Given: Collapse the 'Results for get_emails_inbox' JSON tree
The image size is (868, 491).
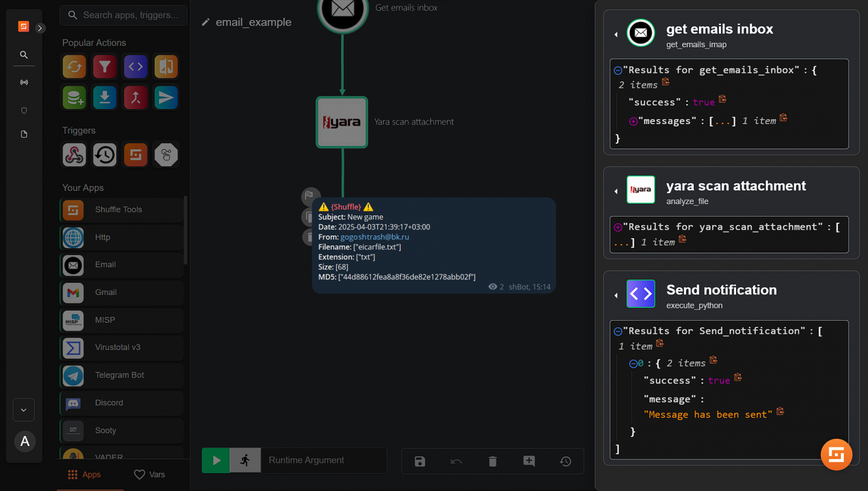Looking at the screenshot, I should (618, 71).
